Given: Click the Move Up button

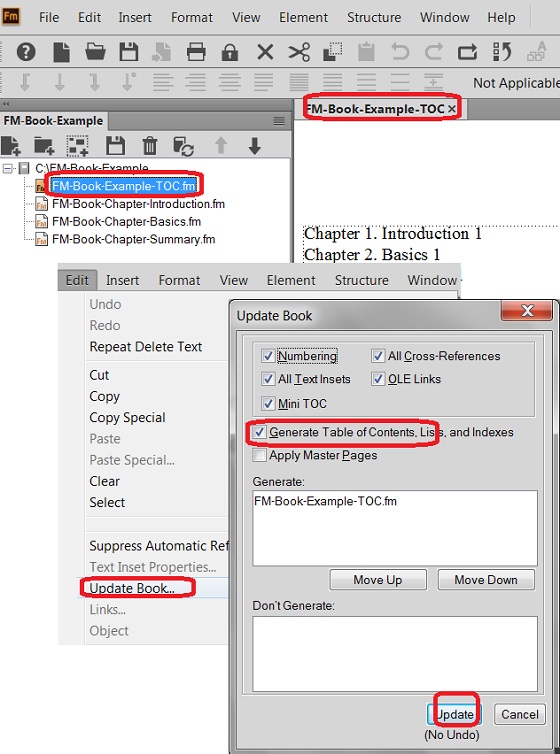Looking at the screenshot, I should click(x=378, y=579).
